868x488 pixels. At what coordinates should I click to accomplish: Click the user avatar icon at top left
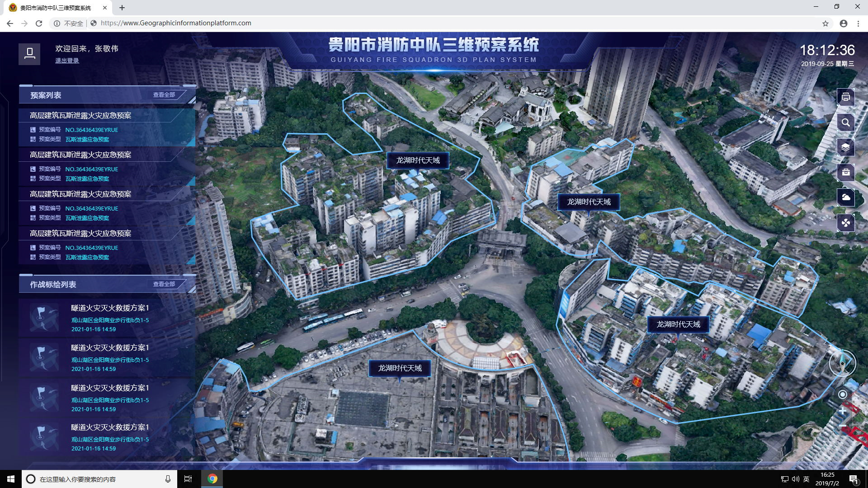tap(29, 54)
